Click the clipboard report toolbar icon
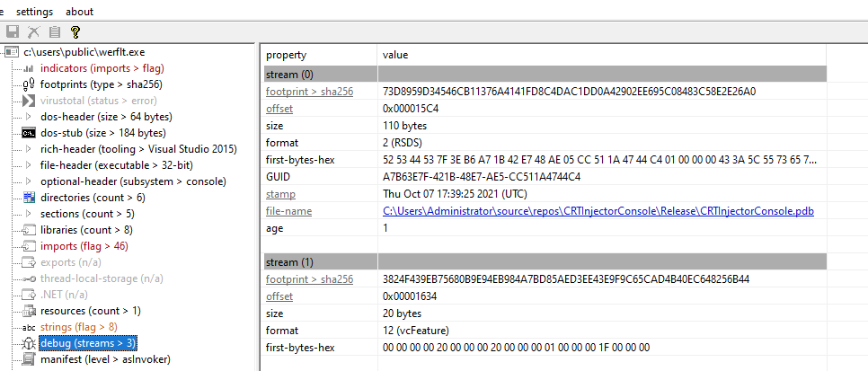Image resolution: width=868 pixels, height=371 pixels. [x=54, y=32]
